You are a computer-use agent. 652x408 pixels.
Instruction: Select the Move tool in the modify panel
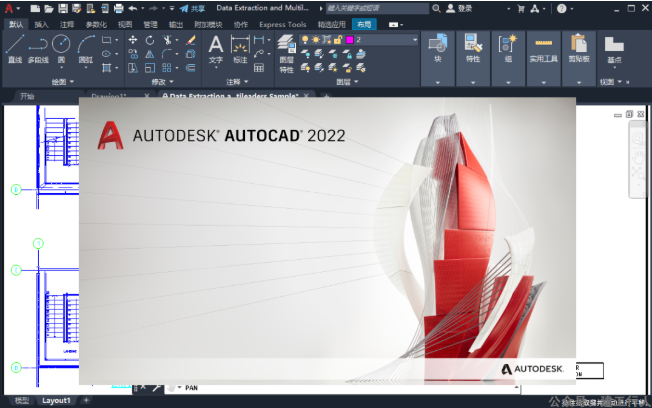click(x=133, y=40)
